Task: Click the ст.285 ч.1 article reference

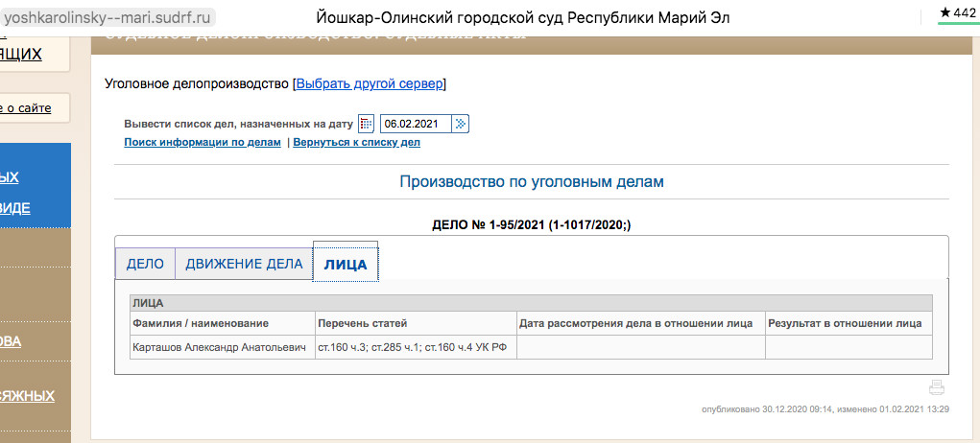Action: 396,346
